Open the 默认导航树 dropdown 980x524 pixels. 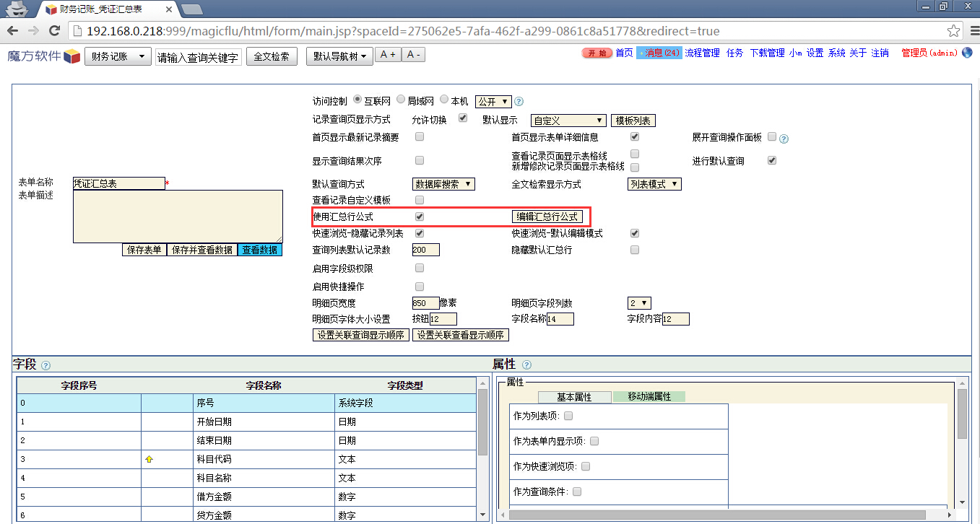339,56
